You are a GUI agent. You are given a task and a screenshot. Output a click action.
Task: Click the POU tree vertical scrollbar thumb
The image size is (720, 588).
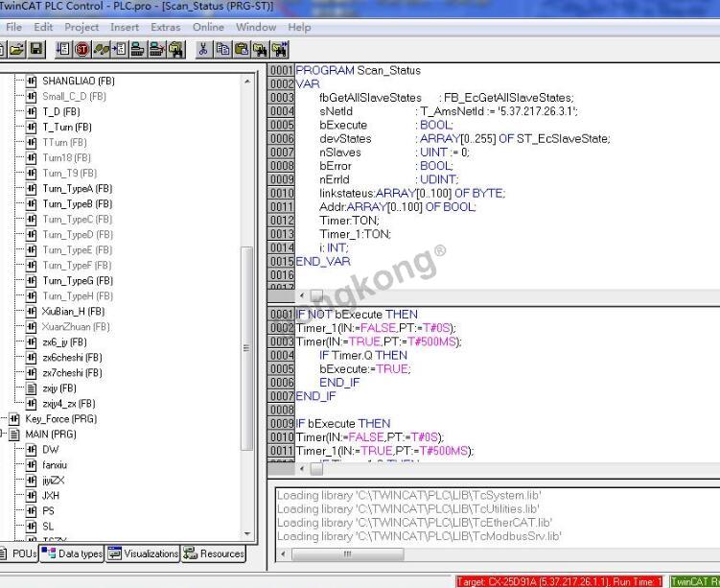coord(247,348)
